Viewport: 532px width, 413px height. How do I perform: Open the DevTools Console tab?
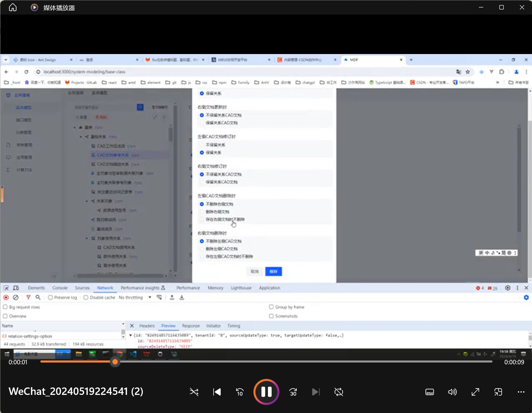[x=60, y=288]
